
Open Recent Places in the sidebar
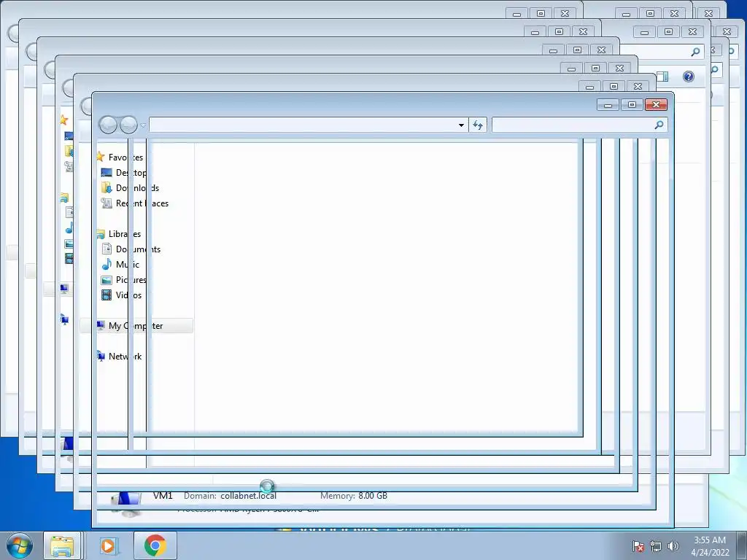click(142, 203)
